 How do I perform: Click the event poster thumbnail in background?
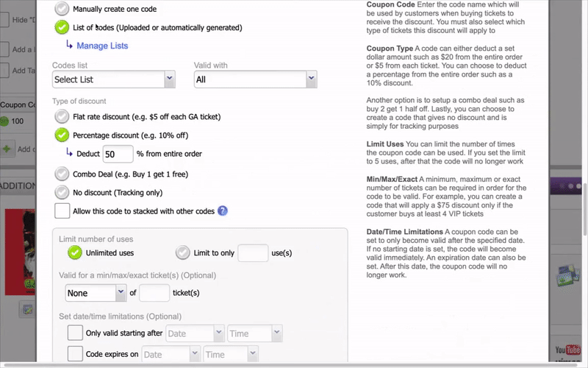tap(21, 252)
